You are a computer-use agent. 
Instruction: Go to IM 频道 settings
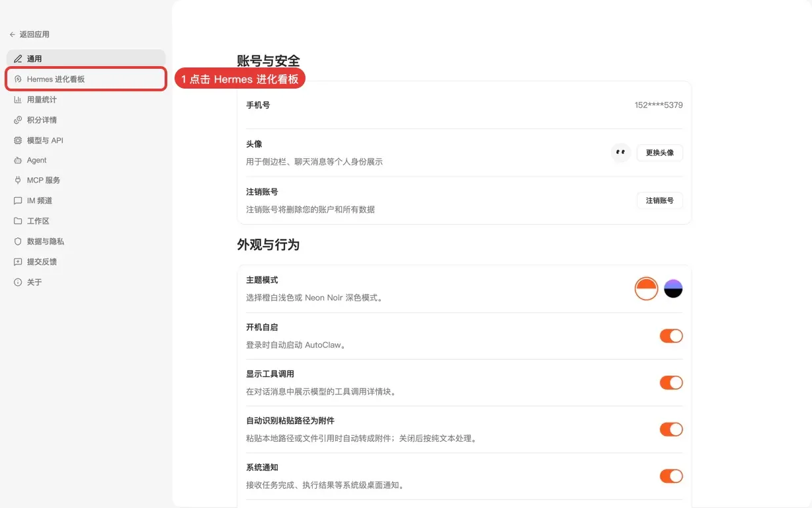[86, 200]
